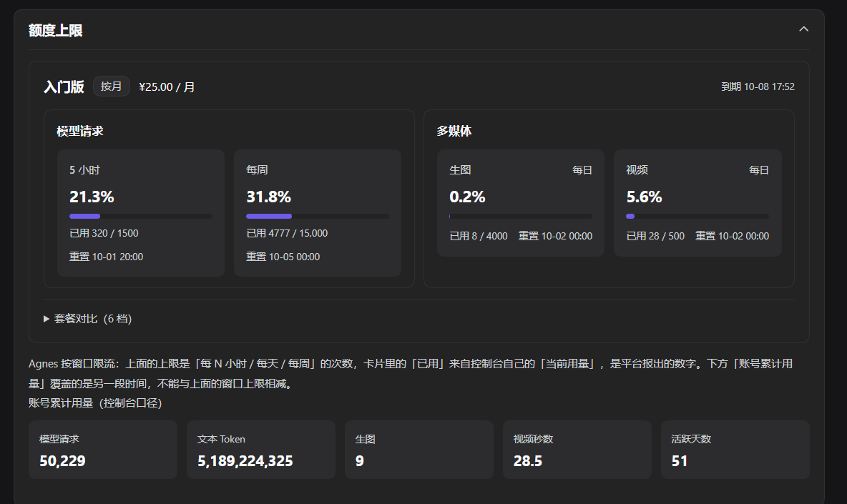847x504 pixels.
Task: Click the 生图 usage progress bar
Action: coord(520,217)
